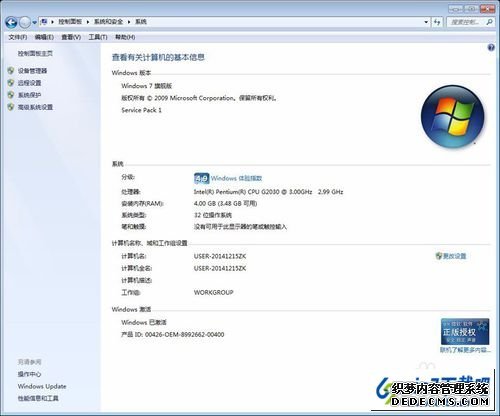Open recent pages dropdown next to Forward button
500x416 pixels.
coord(34,23)
